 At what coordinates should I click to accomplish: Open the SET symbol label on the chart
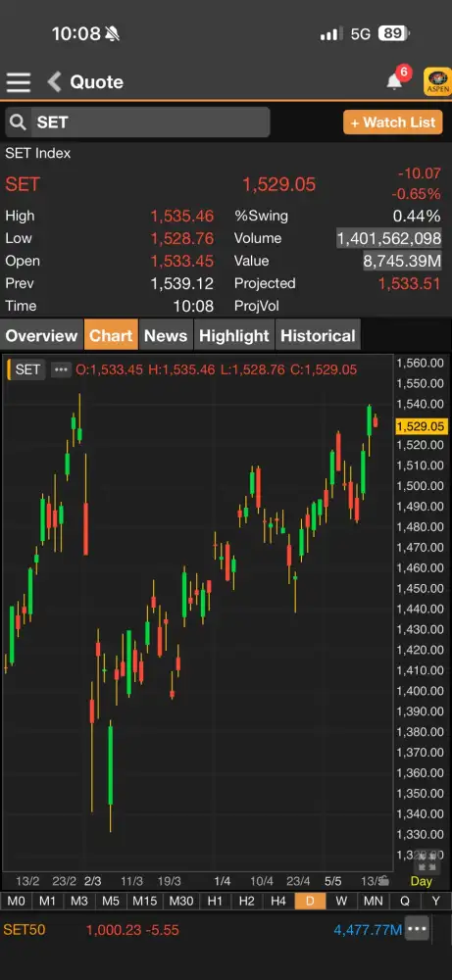pyautogui.click(x=26, y=369)
